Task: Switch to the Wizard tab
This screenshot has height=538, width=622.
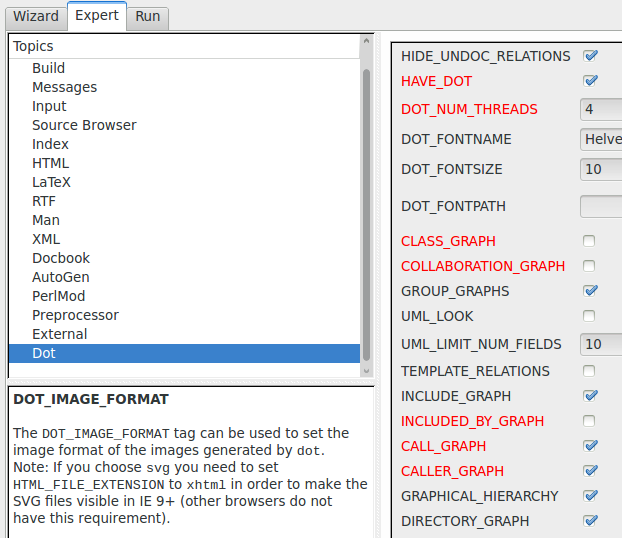Action: click(36, 17)
